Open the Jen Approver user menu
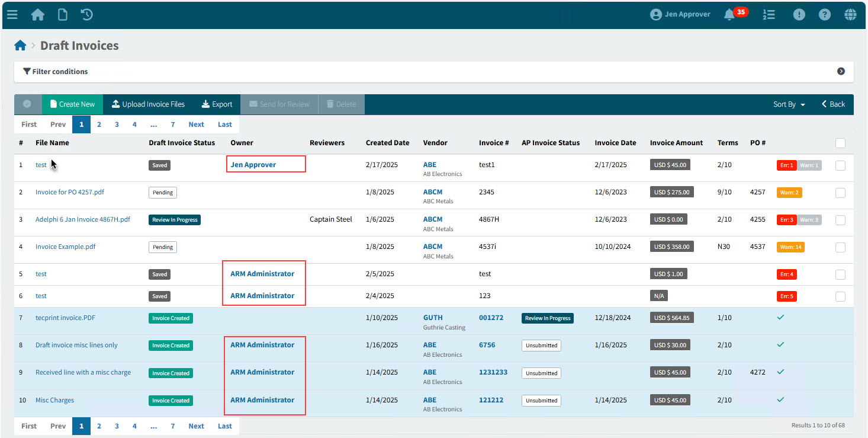This screenshot has width=868, height=438. [680, 15]
